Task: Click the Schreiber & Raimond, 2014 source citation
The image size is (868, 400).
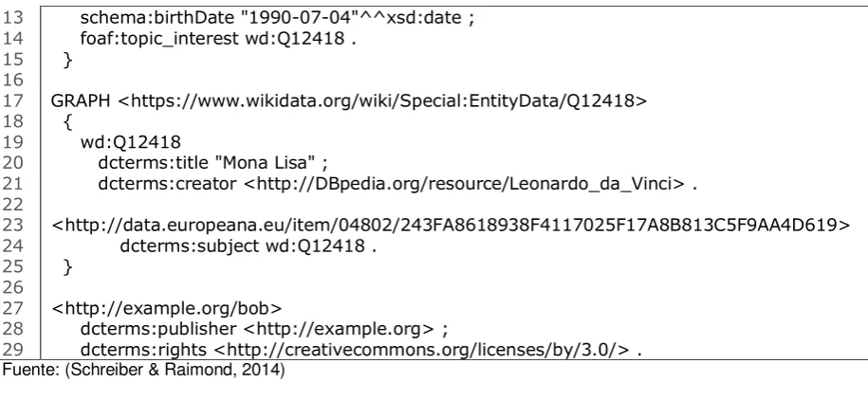Action: (175, 370)
